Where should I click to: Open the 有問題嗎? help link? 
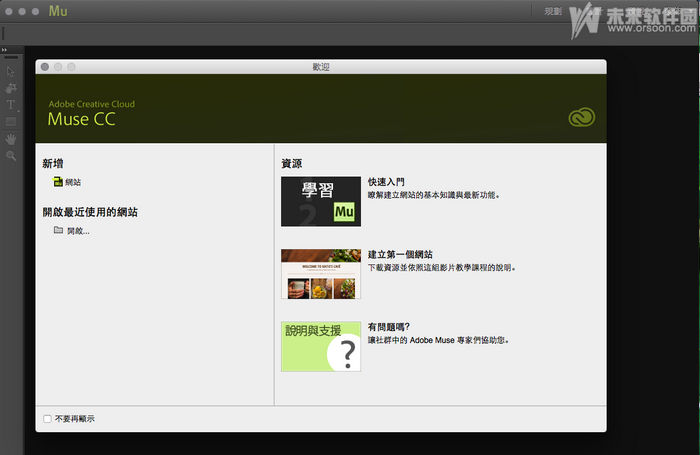tap(388, 327)
